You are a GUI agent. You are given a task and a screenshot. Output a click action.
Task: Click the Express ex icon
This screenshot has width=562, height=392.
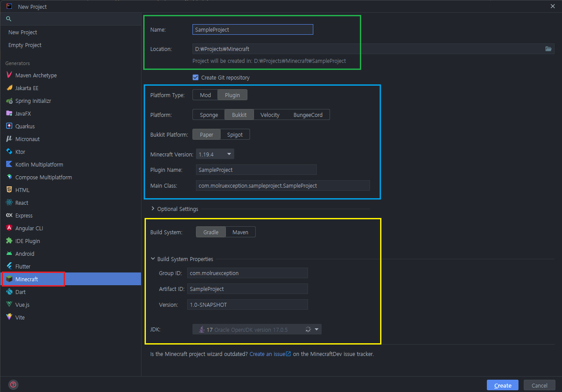pos(9,215)
